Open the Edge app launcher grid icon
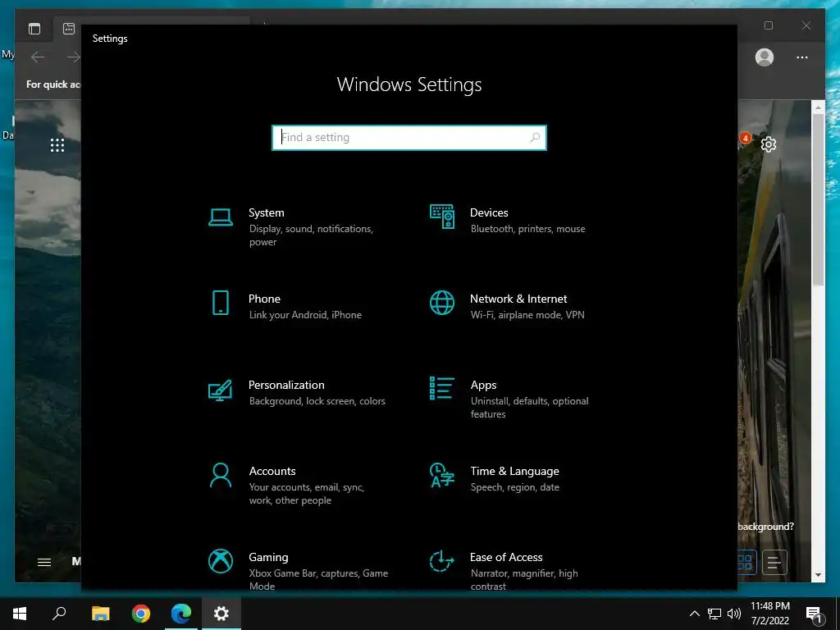Viewport: 840px width, 630px height. (x=57, y=145)
